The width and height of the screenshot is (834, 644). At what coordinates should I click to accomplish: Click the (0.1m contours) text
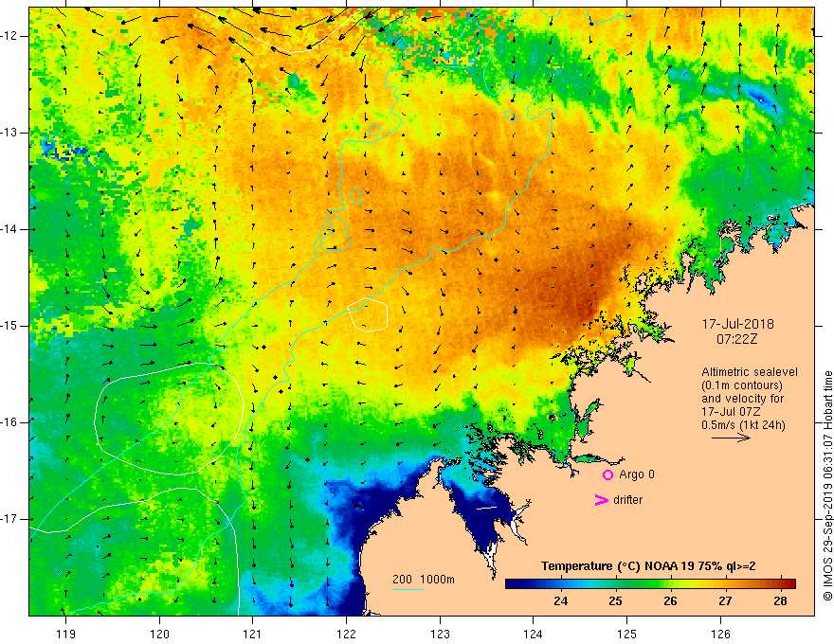coord(742,385)
